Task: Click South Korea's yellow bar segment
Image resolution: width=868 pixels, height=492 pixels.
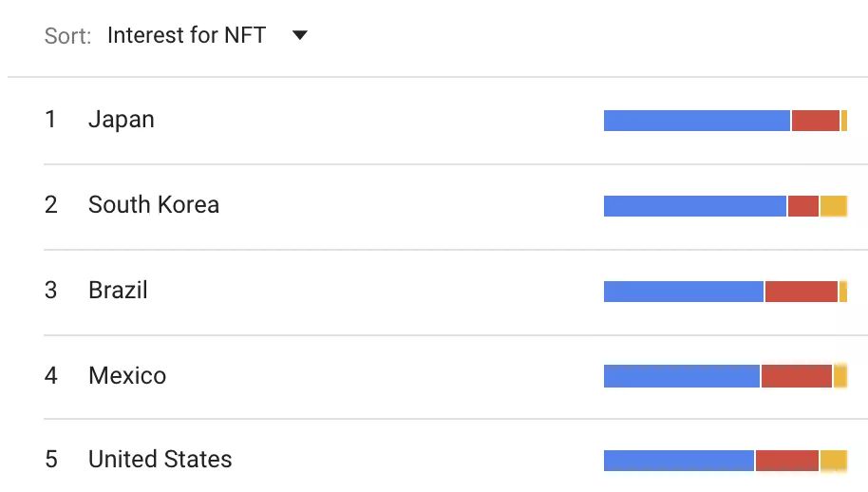Action: (834, 206)
